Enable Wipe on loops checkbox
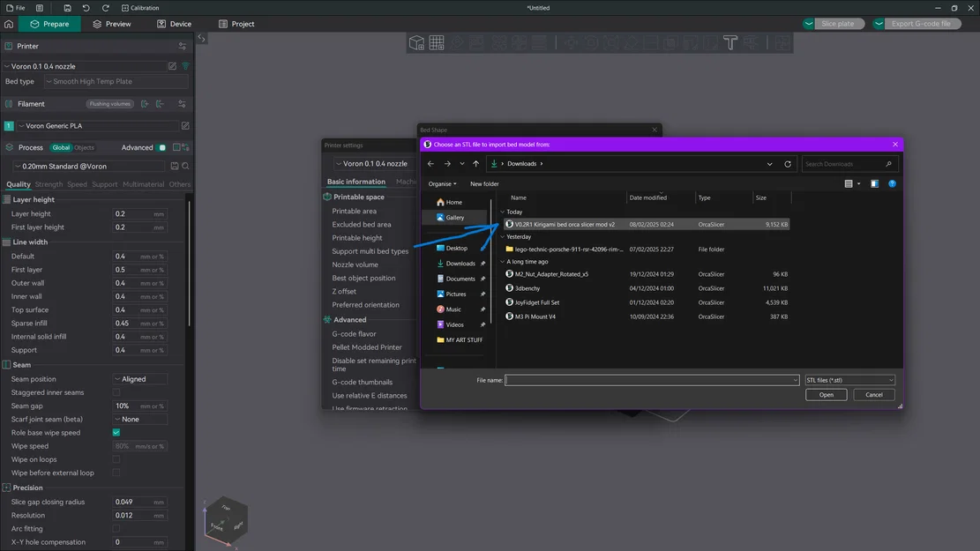The height and width of the screenshot is (551, 980). tap(116, 459)
